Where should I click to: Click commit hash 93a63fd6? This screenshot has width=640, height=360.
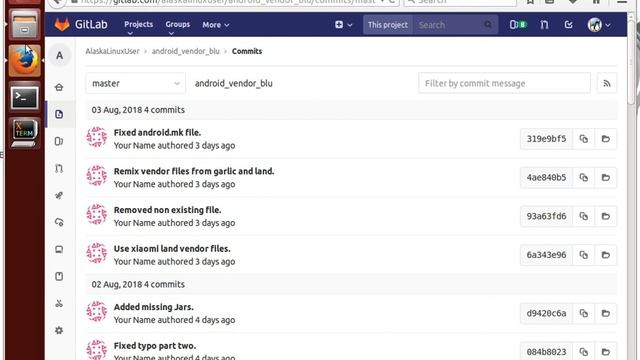tap(546, 216)
